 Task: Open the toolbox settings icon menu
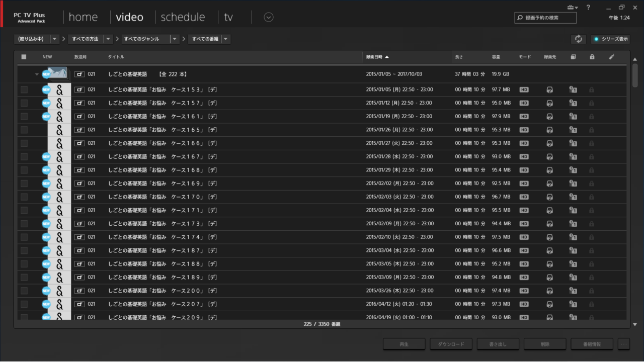(572, 8)
